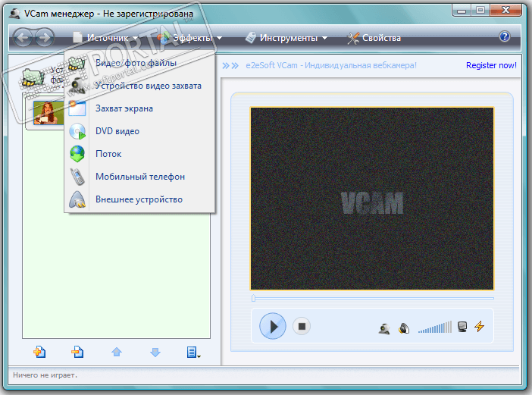
Task: Click the DVD disc icon
Action: 77,131
